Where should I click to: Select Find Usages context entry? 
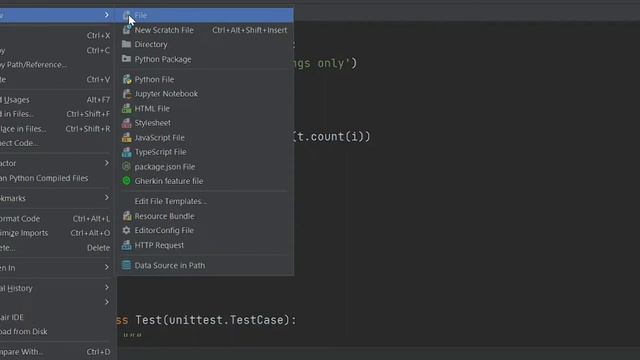coord(57,100)
